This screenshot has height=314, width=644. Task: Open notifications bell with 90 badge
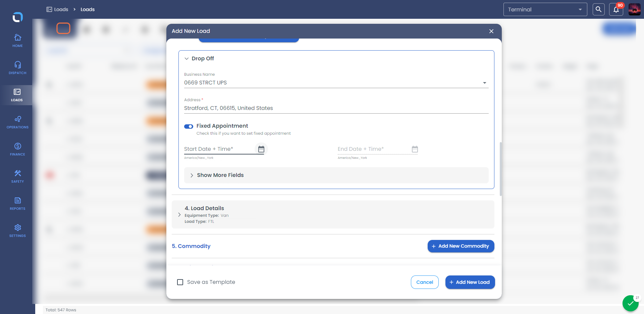[x=616, y=9]
